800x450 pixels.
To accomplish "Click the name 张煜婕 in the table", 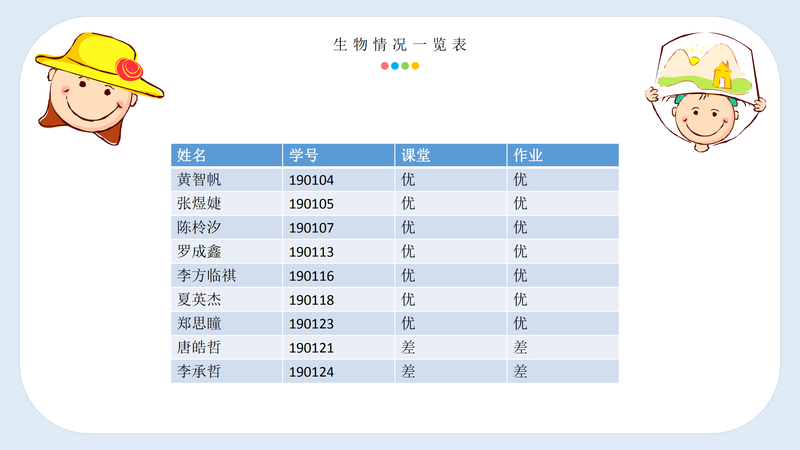I will click(x=199, y=204).
